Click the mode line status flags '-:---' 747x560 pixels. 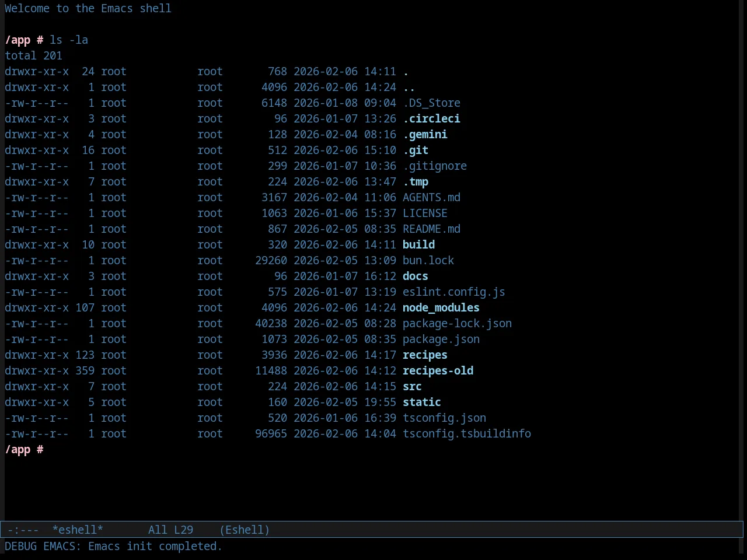tap(23, 530)
